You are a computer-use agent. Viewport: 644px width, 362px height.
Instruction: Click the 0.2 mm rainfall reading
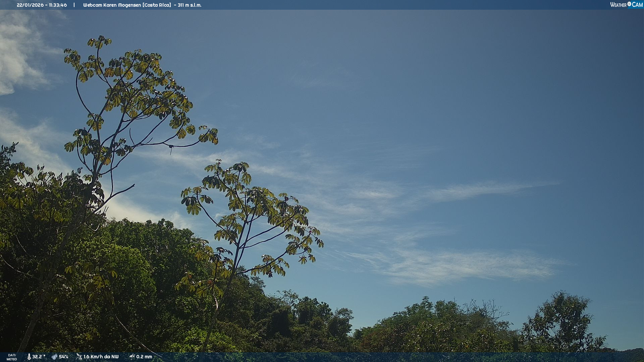[x=144, y=357]
